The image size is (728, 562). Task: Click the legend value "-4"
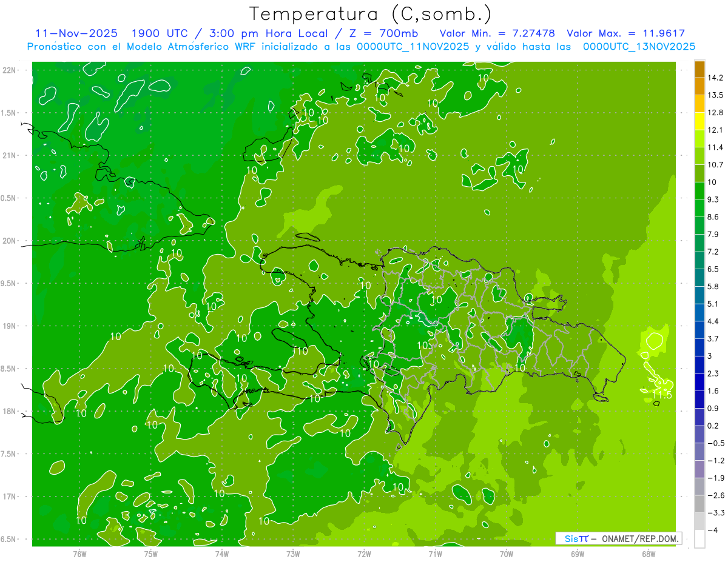pyautogui.click(x=713, y=530)
